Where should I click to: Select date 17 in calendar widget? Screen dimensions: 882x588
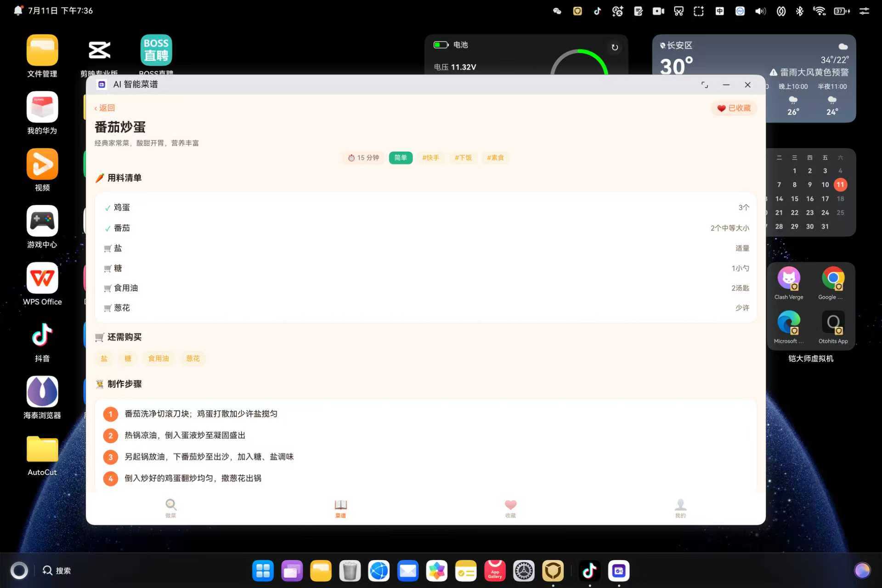click(x=825, y=199)
